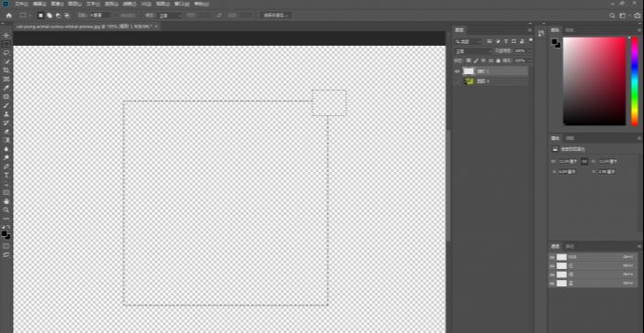Click the rainbow hue slider
The width and height of the screenshot is (644, 333).
click(634, 81)
